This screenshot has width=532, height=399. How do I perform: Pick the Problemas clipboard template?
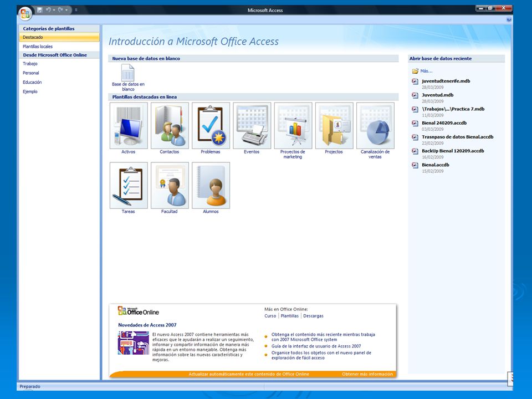pyautogui.click(x=211, y=126)
